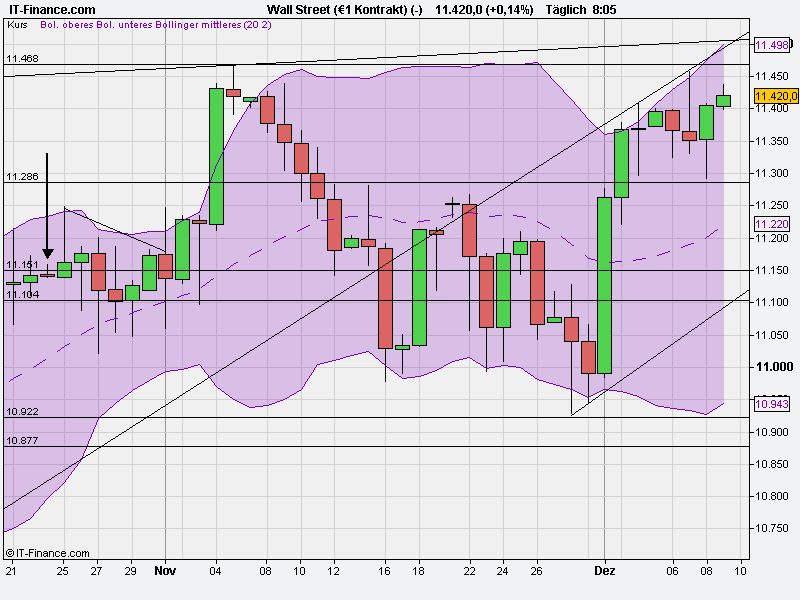The width and height of the screenshot is (800, 600).
Task: Click the ©IT-Finance.com copyright text
Action: [47, 553]
